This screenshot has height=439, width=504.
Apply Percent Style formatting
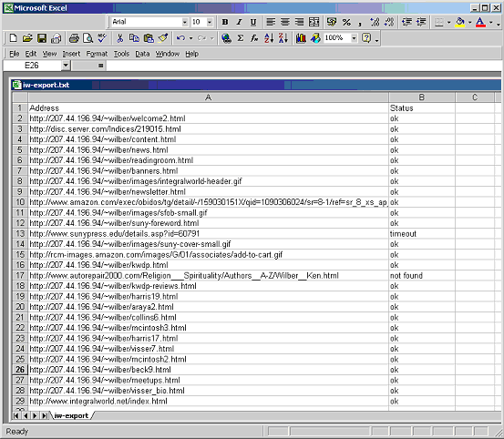coord(346,22)
